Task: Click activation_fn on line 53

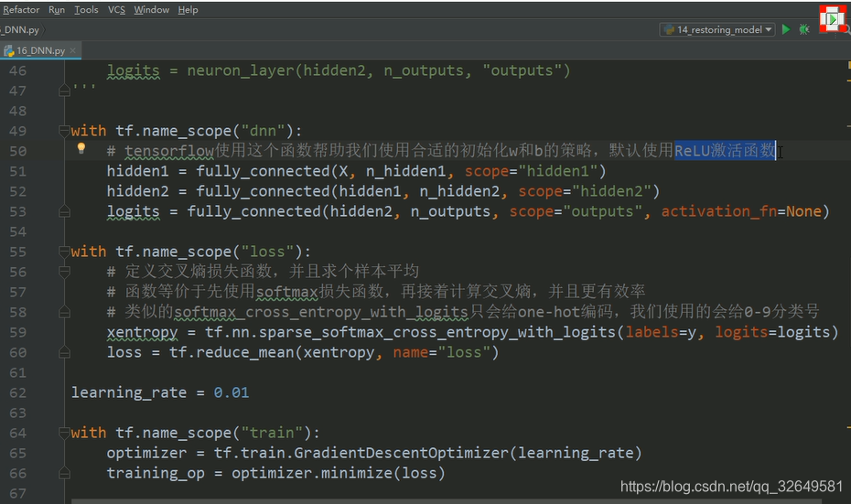Action: (718, 211)
